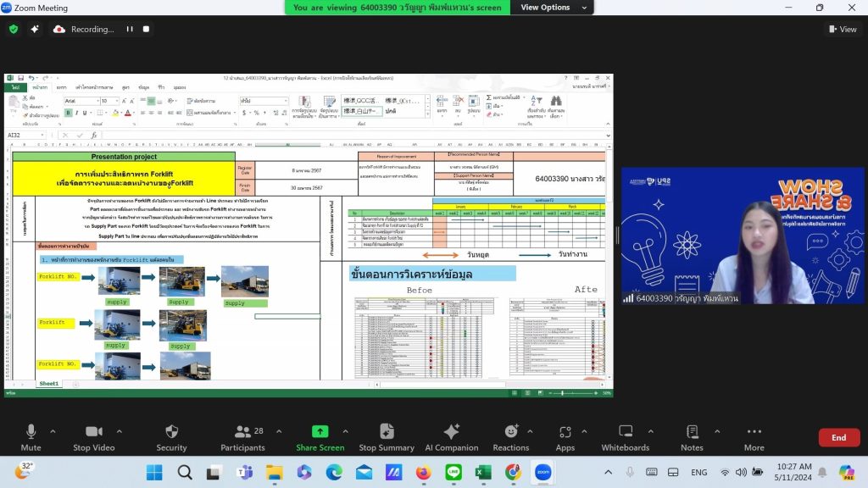The height and width of the screenshot is (488, 868).
Task: Open Excel from the taskbar
Action: point(483,472)
